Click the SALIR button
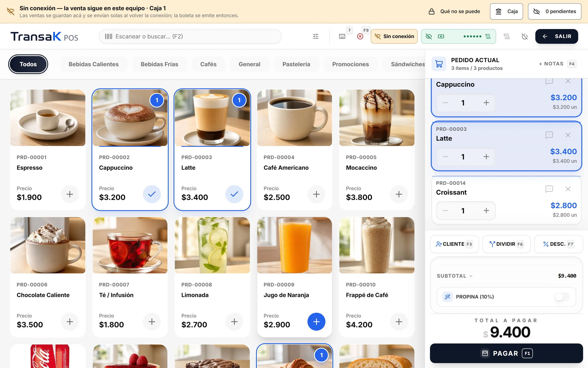 click(557, 37)
